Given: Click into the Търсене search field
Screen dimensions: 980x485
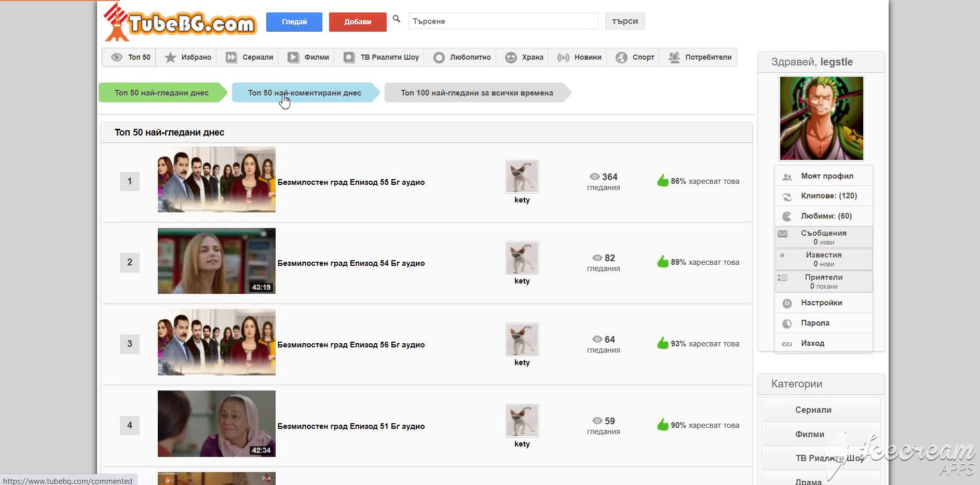Looking at the screenshot, I should [502, 21].
